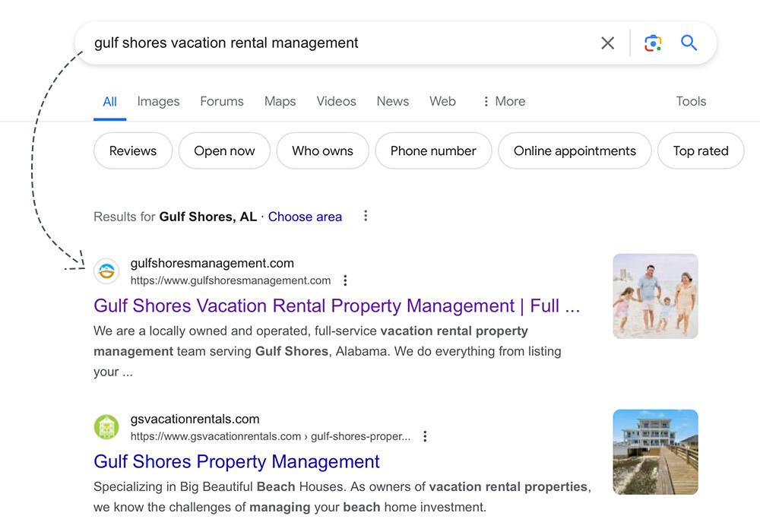Open three-dot menu for gsvacationrentals.com result
The height and width of the screenshot is (532, 760).
click(x=425, y=436)
